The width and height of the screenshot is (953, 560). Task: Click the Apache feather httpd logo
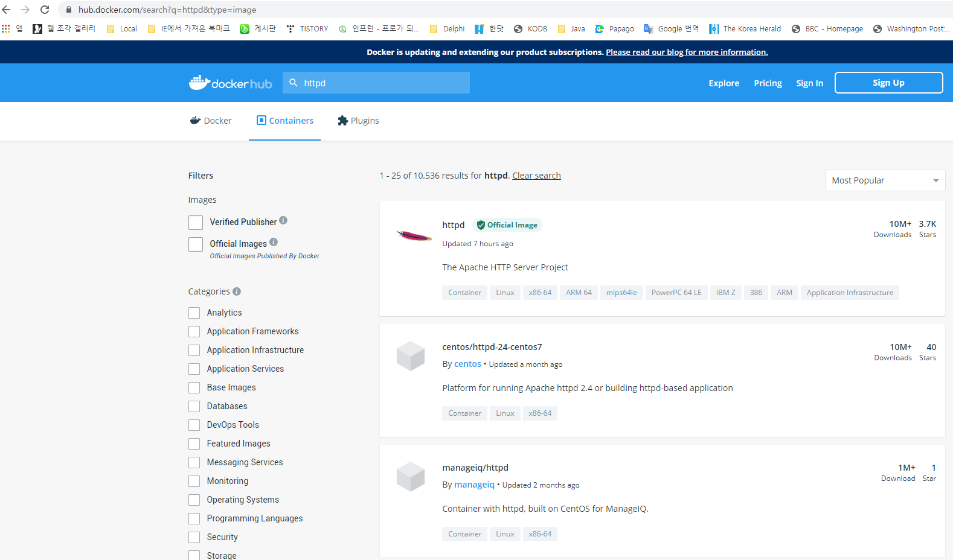tap(414, 235)
